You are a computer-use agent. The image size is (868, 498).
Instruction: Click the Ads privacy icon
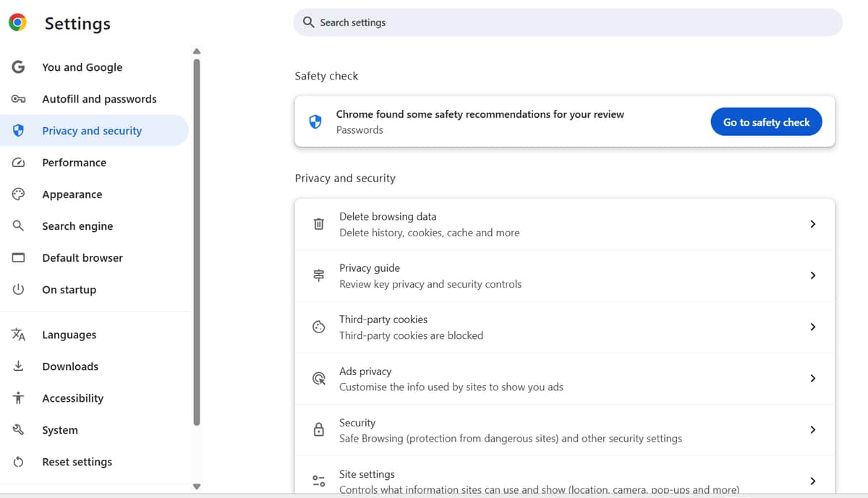318,379
